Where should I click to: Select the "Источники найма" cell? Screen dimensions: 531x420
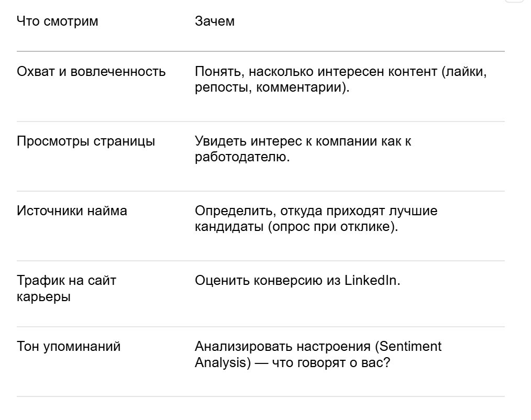pyautogui.click(x=72, y=211)
